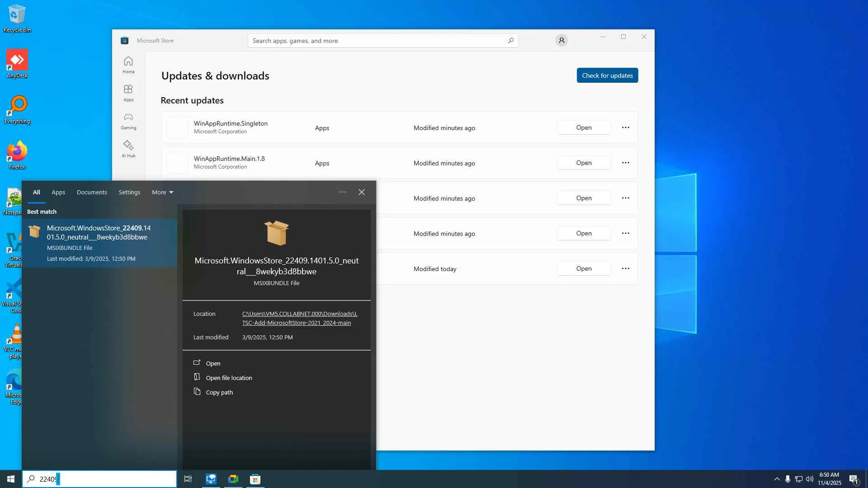Click Check for updates button
868x488 pixels.
pyautogui.click(x=607, y=75)
